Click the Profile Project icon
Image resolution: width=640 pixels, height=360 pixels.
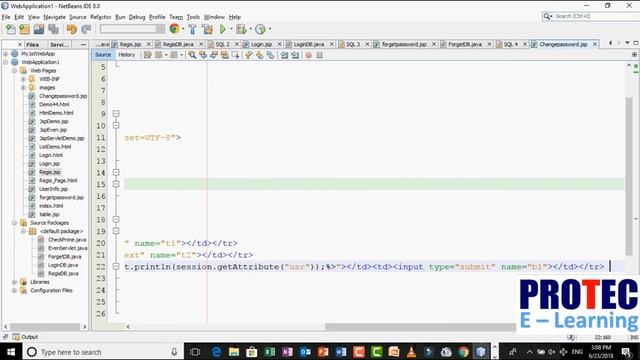click(x=260, y=29)
